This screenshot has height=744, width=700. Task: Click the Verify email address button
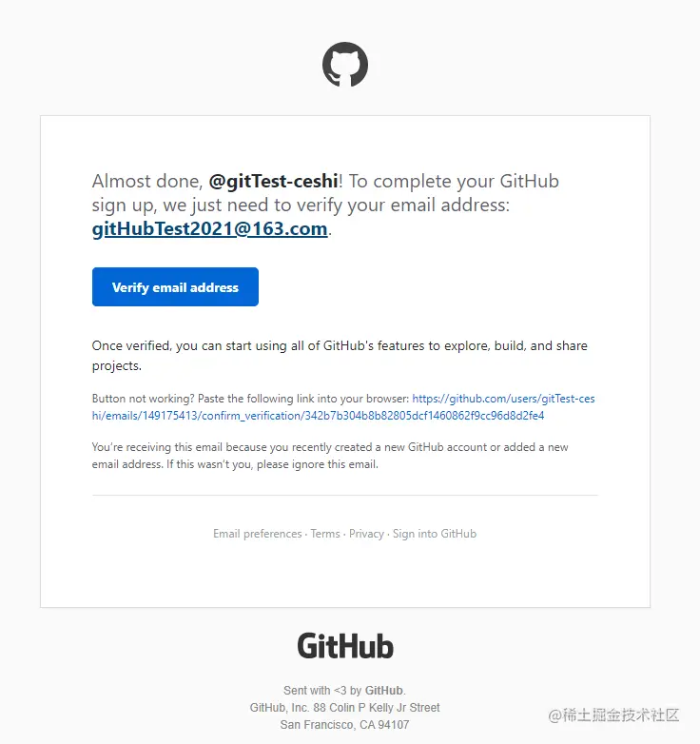point(175,287)
